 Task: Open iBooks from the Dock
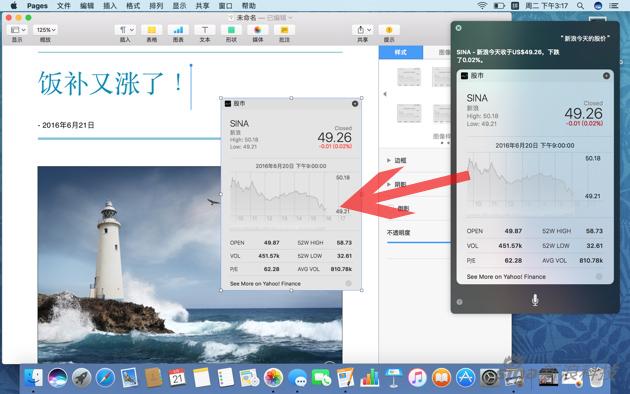[x=441, y=378]
